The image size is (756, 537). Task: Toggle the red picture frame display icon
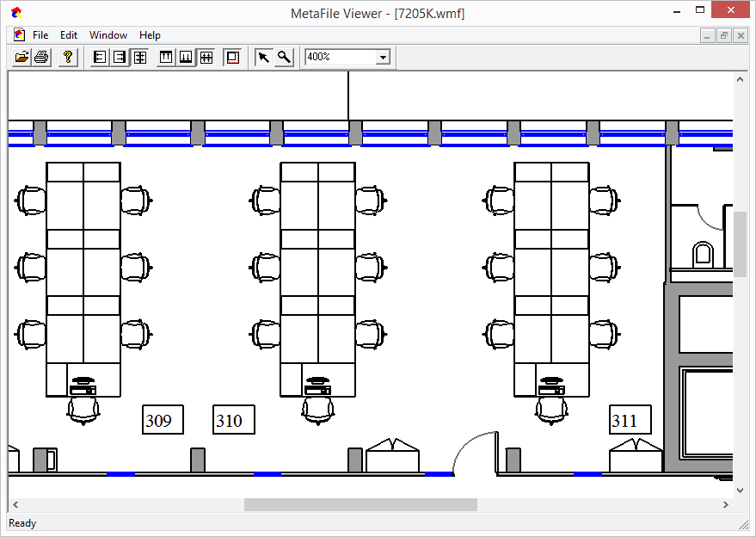[232, 57]
